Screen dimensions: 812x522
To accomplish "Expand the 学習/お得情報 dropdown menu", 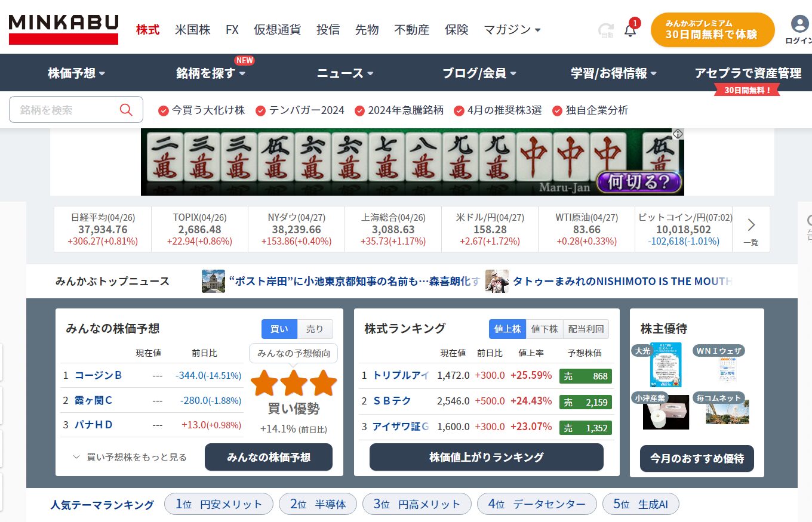I will point(614,73).
